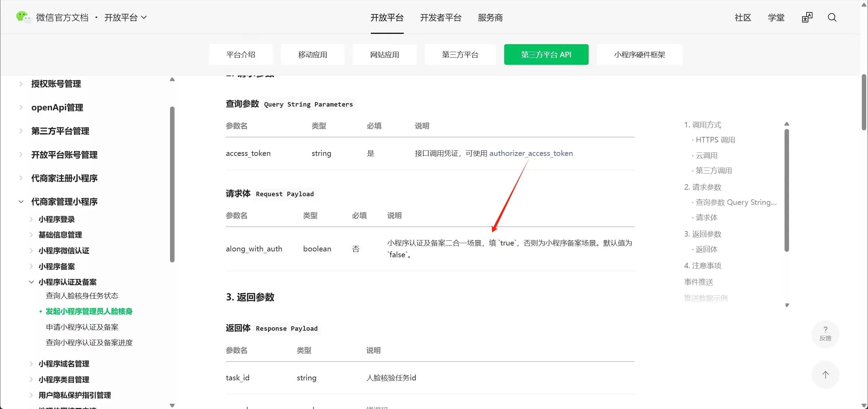Click the main page vertical scrollbar

[x=864, y=102]
